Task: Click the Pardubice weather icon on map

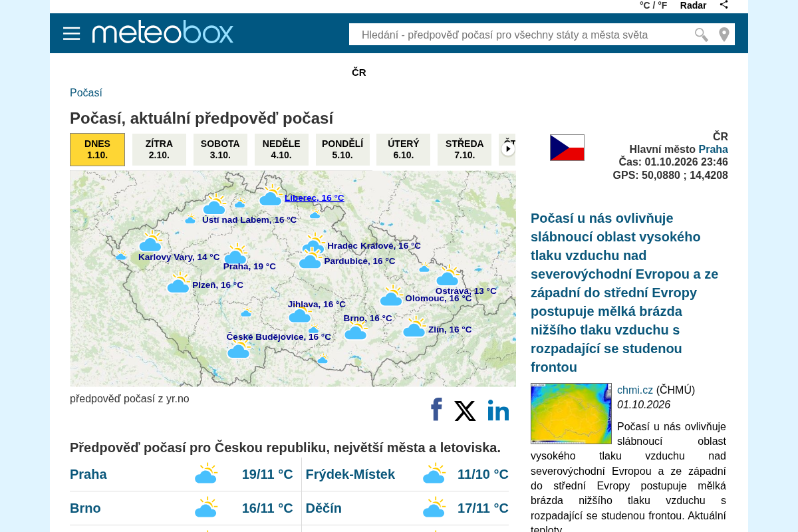Action: (x=311, y=259)
